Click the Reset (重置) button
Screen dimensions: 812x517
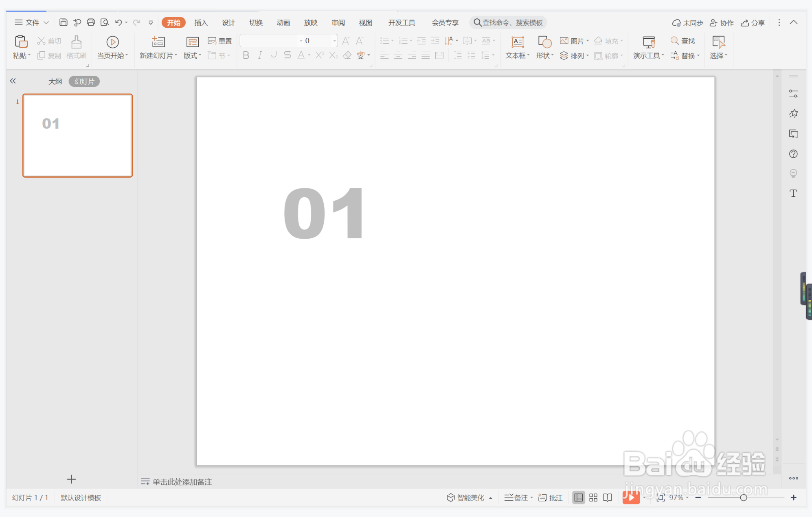[x=220, y=41]
